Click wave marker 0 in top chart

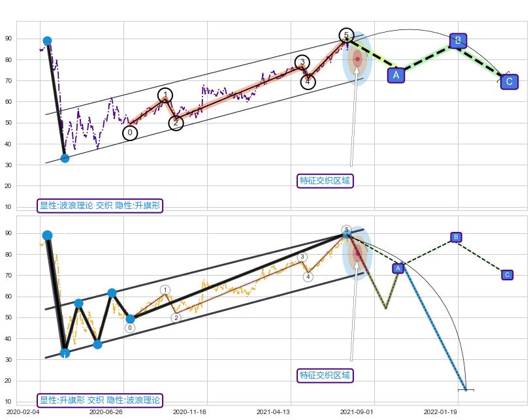(130, 133)
